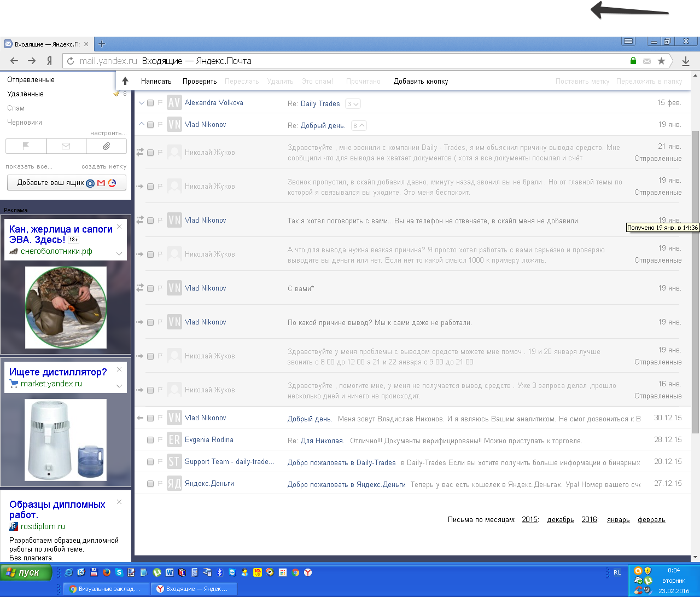This screenshot has width=700, height=597.
Task: Reload the page with the refresh icon
Action: point(71,61)
